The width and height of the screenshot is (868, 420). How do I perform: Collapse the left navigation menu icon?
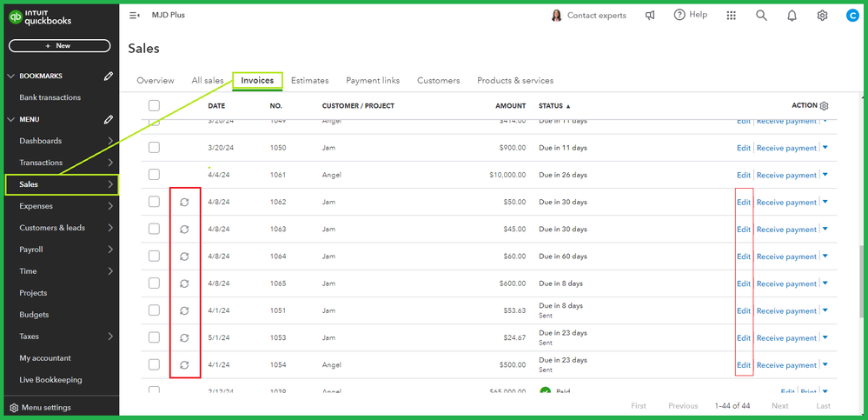pyautogui.click(x=134, y=16)
